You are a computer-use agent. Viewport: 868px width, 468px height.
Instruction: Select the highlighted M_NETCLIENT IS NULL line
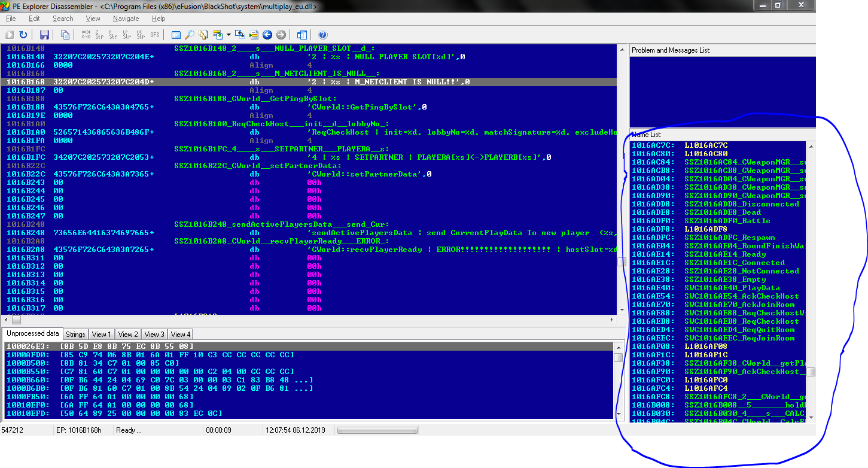pyautogui.click(x=310, y=82)
